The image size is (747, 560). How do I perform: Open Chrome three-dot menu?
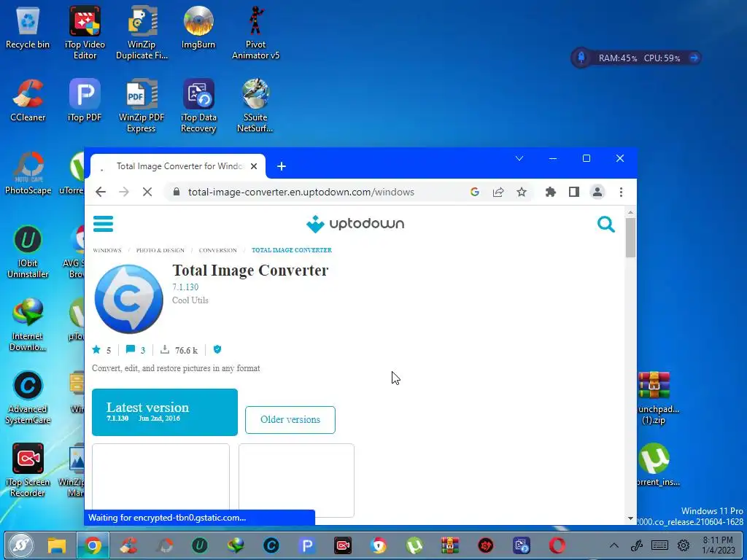pyautogui.click(x=621, y=192)
